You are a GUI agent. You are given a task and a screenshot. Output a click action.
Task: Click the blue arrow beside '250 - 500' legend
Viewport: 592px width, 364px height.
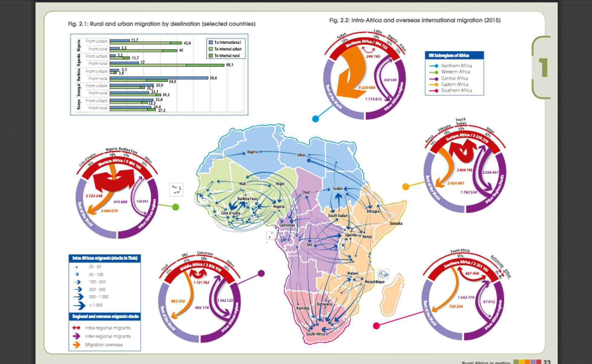[78, 289]
